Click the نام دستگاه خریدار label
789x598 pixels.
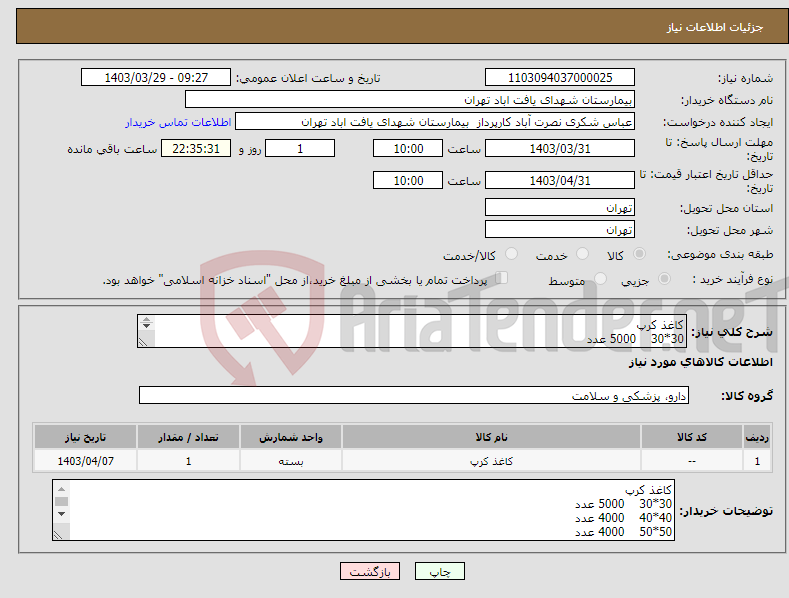(x=727, y=100)
